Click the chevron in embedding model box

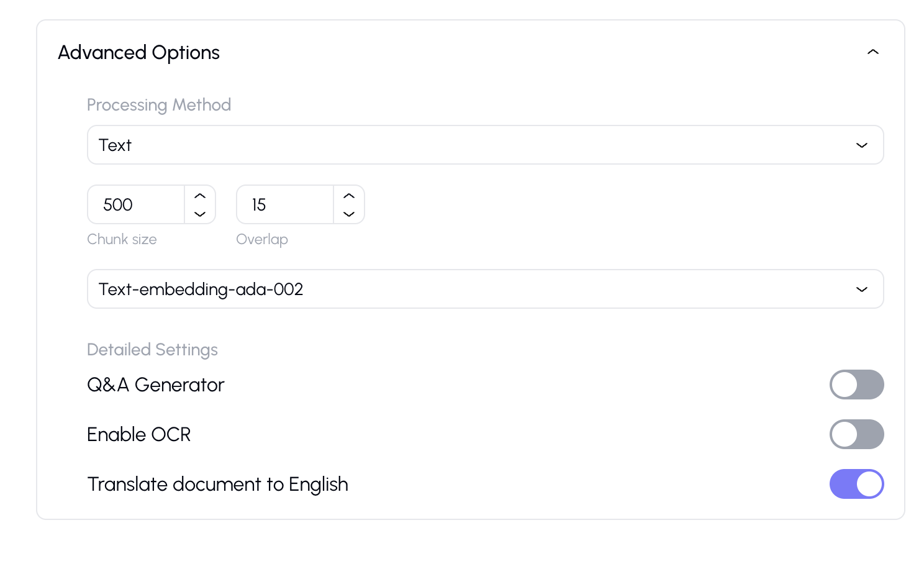[x=861, y=289]
